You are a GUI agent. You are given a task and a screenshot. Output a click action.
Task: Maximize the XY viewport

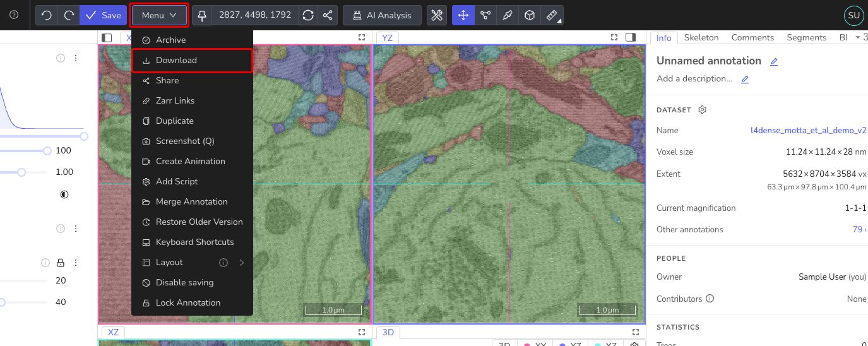click(x=362, y=37)
